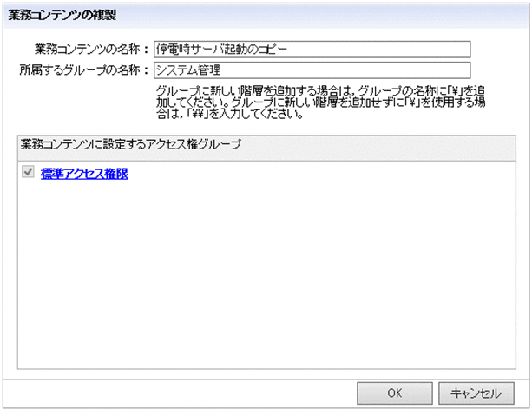
Task: Click the 業務コンテンツの名称 label
Action: 92,50
